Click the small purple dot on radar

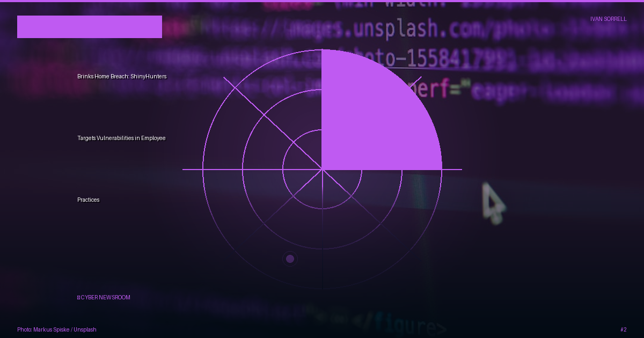pos(290,259)
